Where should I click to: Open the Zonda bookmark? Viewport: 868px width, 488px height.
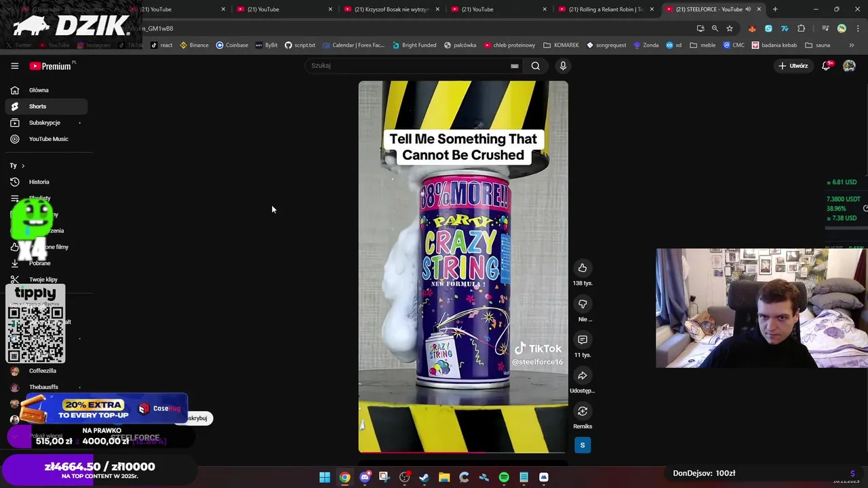pyautogui.click(x=646, y=45)
